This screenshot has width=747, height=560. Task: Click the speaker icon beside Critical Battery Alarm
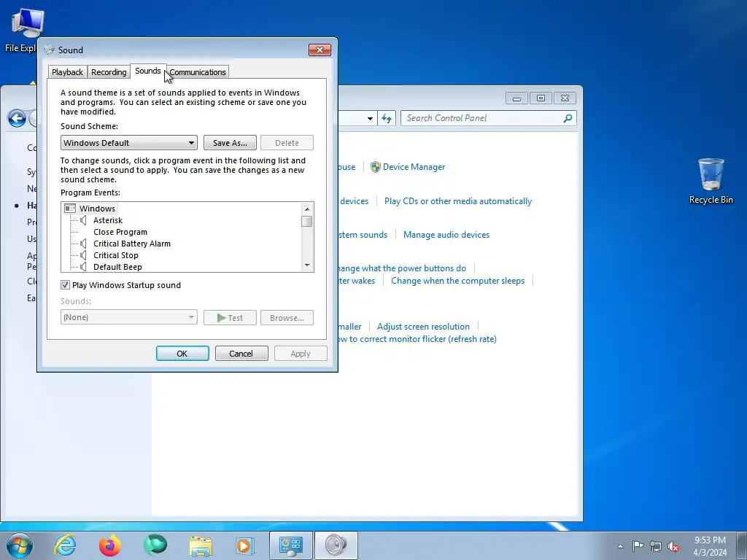coord(83,244)
